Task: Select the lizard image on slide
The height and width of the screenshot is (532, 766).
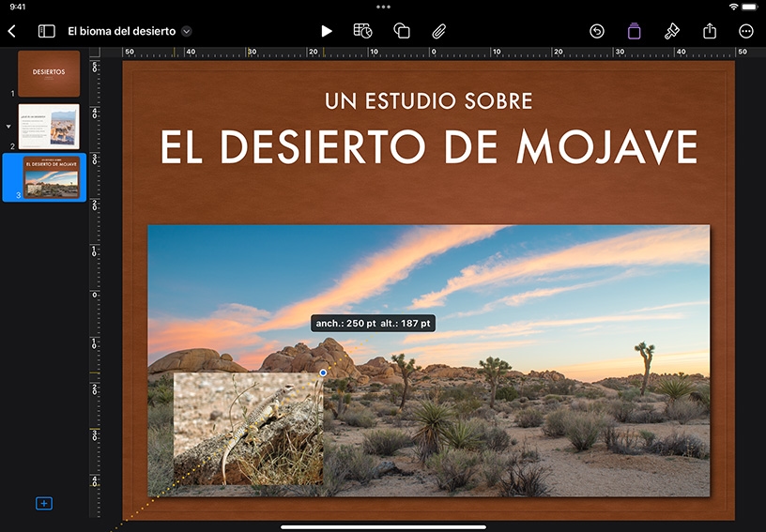Action: (x=248, y=429)
